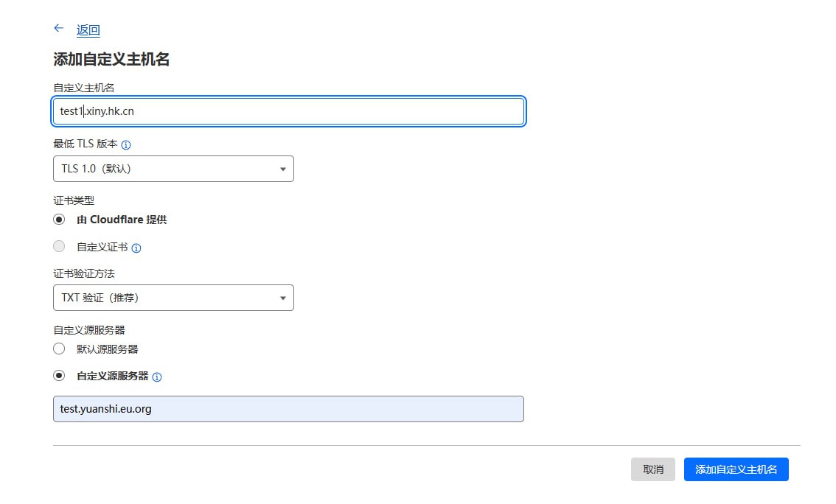Viewport: 836px width, 504px height.
Task: Show info icon beside 自定义源服务器 option
Action: pos(157,377)
